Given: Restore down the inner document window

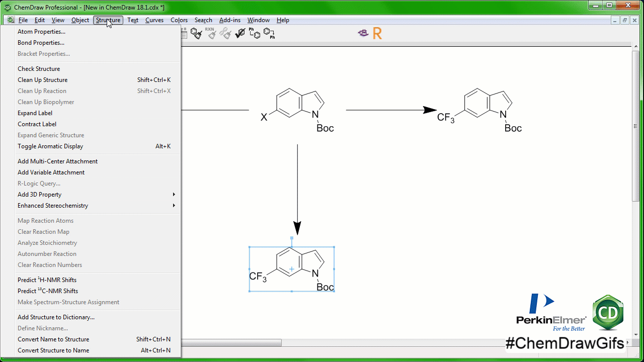Looking at the screenshot, I should pyautogui.click(x=624, y=20).
